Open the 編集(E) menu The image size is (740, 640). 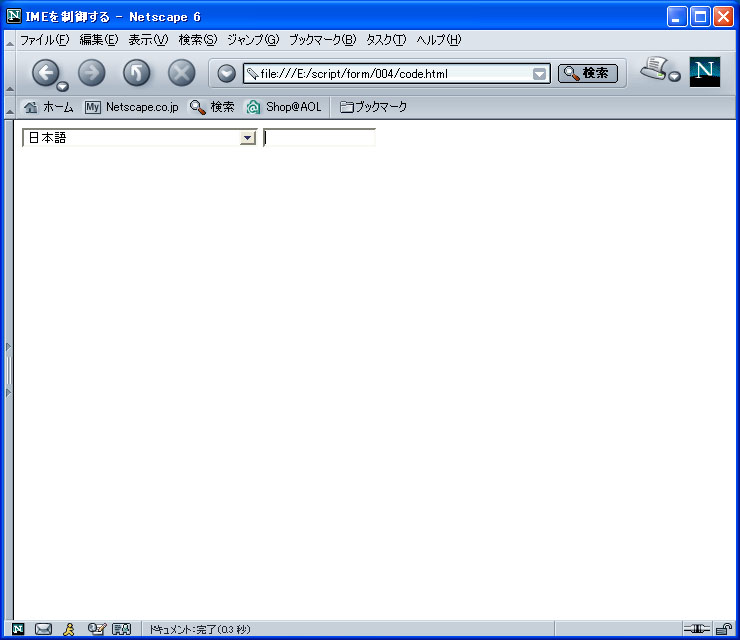[x=99, y=40]
